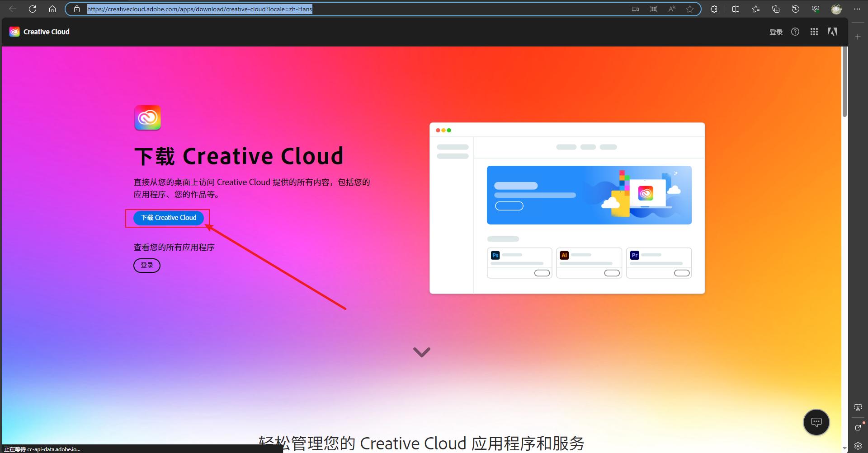Open the Collections panel
Image resolution: width=868 pixels, height=453 pixels.
(x=776, y=9)
